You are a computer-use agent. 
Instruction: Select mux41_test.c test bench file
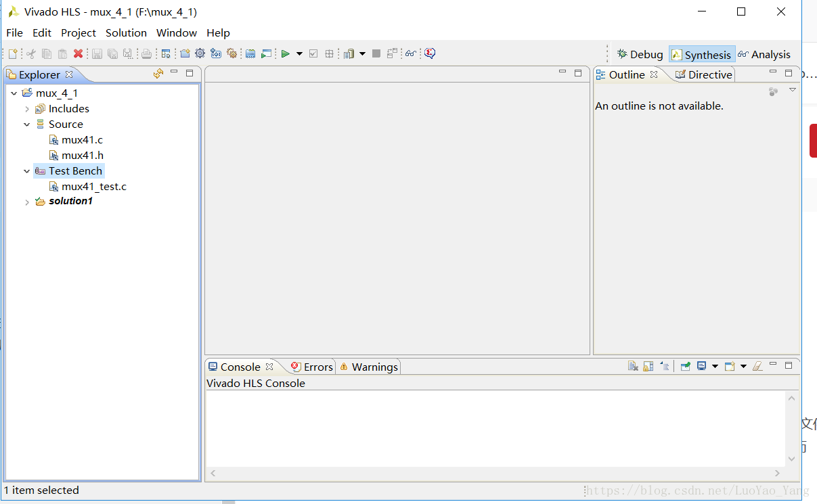88,186
